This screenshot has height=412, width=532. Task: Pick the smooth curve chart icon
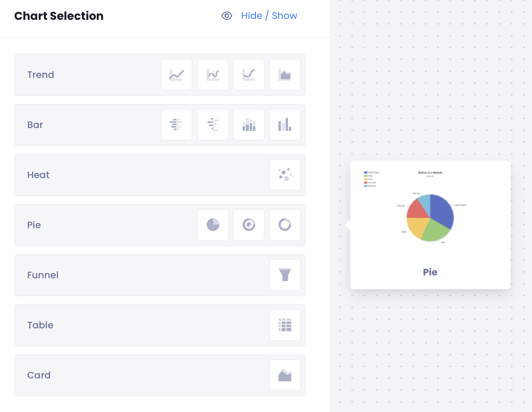pos(249,75)
